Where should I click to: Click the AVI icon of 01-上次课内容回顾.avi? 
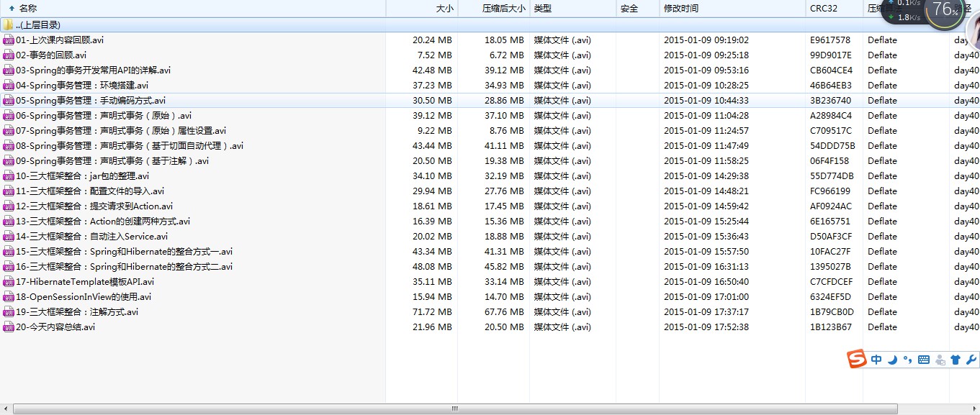tap(9, 40)
